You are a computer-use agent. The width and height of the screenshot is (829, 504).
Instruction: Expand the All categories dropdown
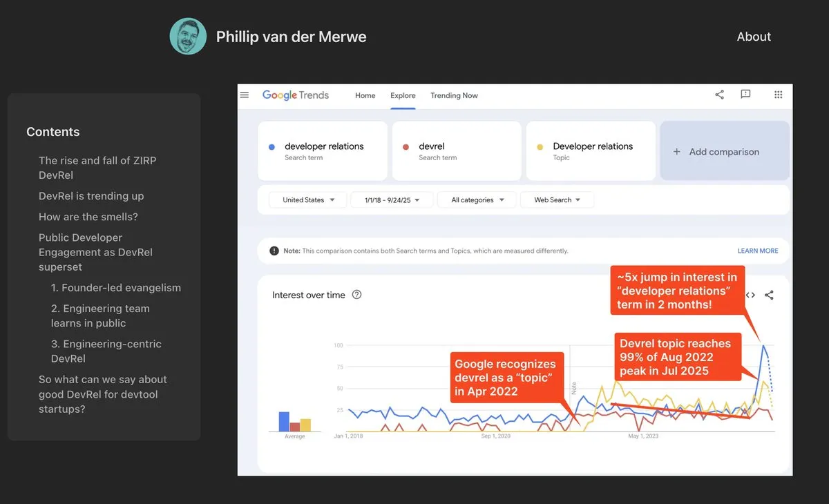click(477, 200)
